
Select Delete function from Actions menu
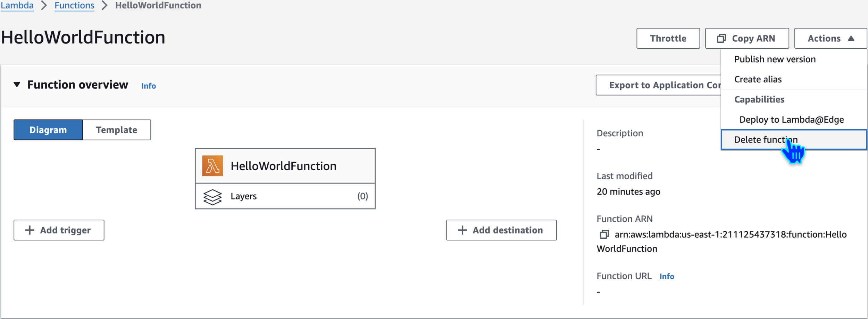(766, 140)
